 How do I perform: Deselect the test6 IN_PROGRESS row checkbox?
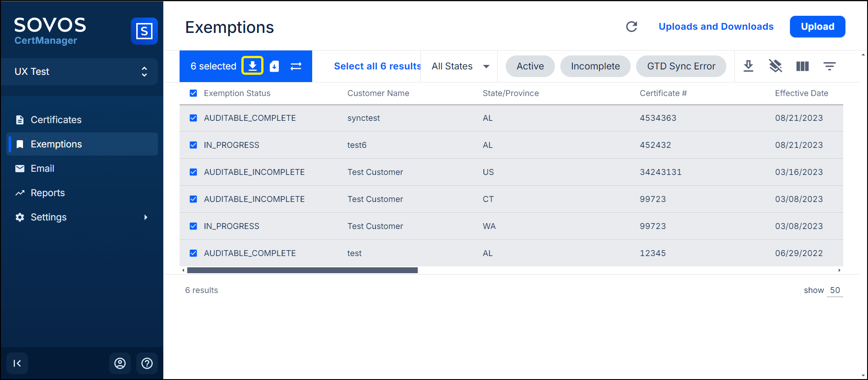pyautogui.click(x=194, y=145)
